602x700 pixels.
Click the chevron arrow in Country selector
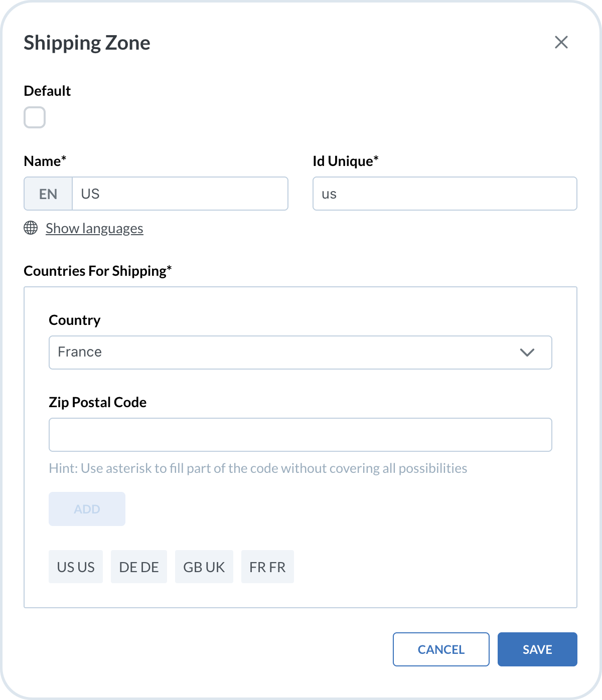(x=527, y=353)
